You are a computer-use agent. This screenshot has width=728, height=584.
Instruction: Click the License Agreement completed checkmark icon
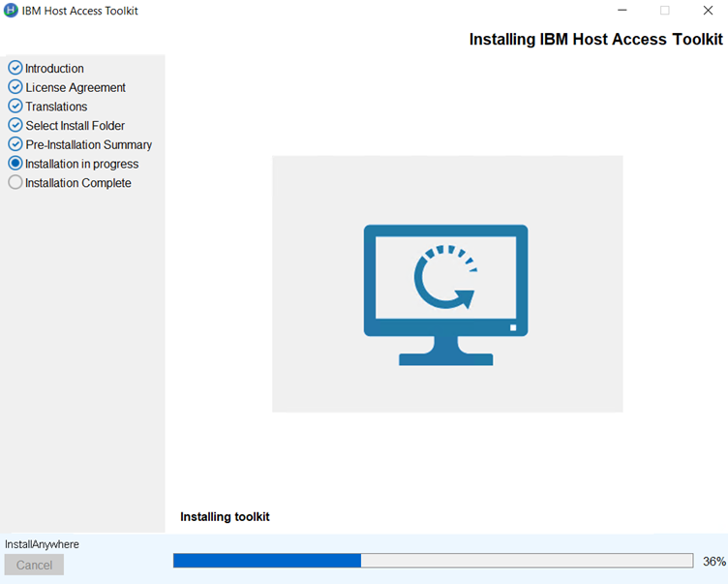15,87
